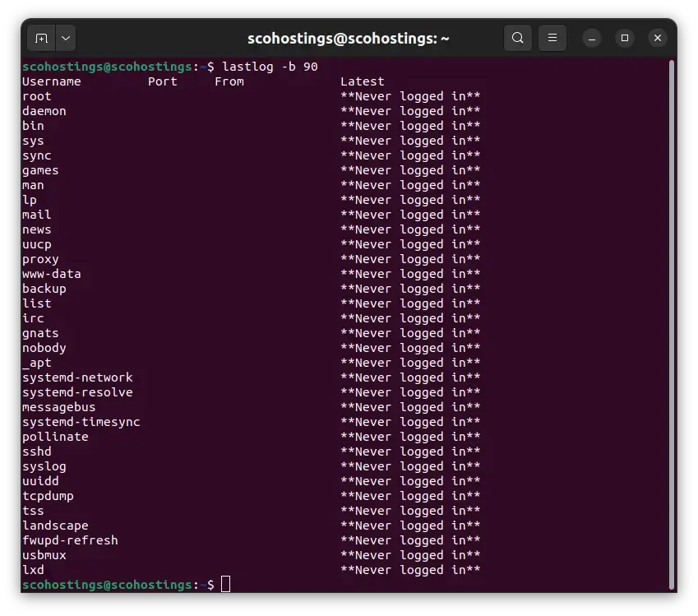Select the 'list' username
This screenshot has height=616, width=698.
point(37,303)
